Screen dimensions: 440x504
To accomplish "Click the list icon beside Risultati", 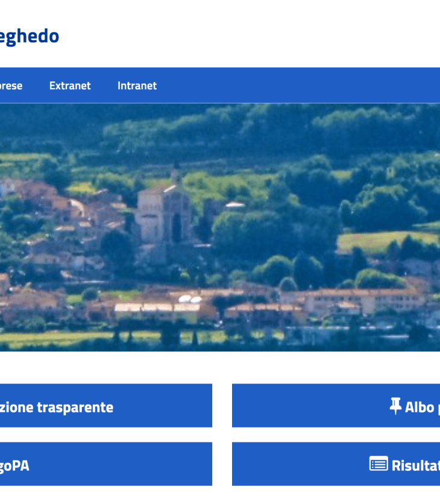I will point(379,464).
